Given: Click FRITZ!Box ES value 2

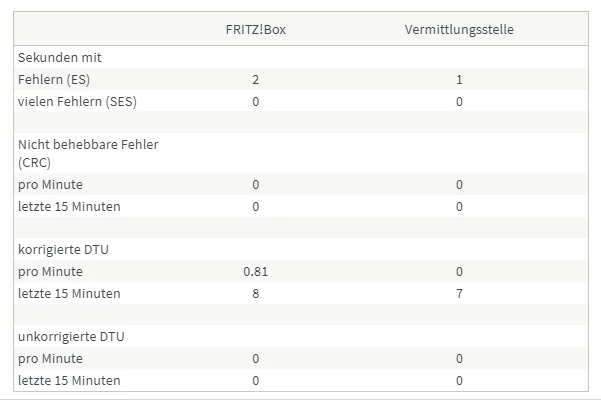Looking at the screenshot, I should pos(255,79).
